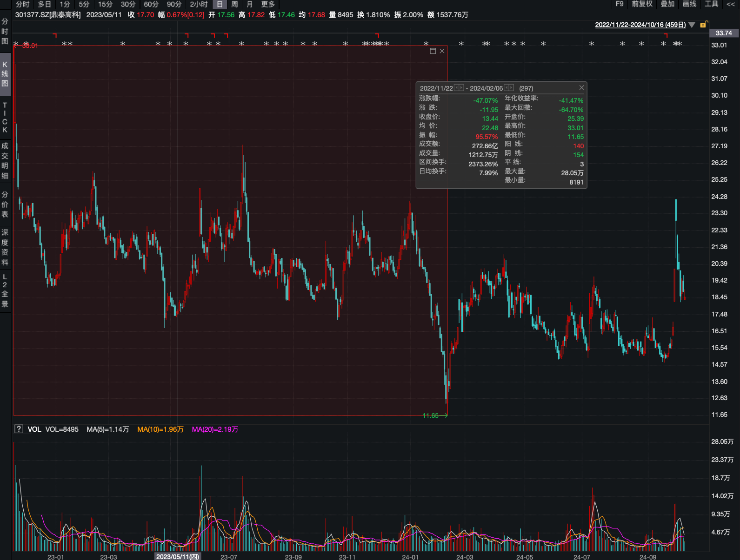Click the asterisk marker left of the region maximize icon

click(426, 44)
